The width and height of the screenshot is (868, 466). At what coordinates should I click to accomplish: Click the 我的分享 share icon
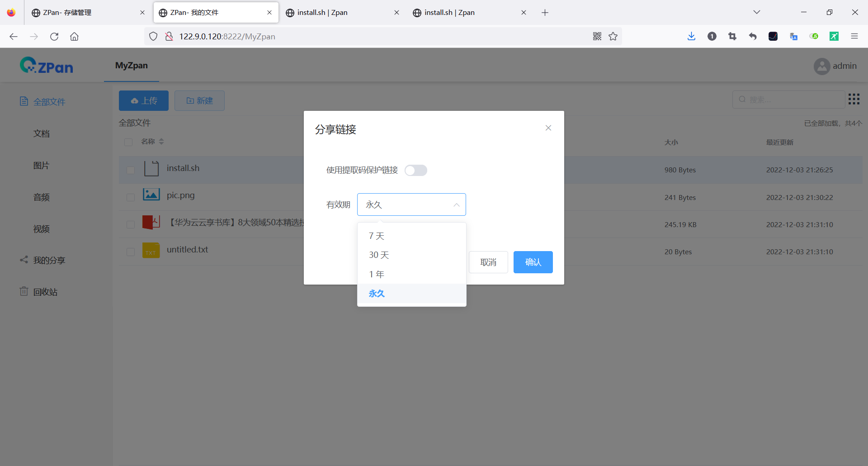(24, 260)
